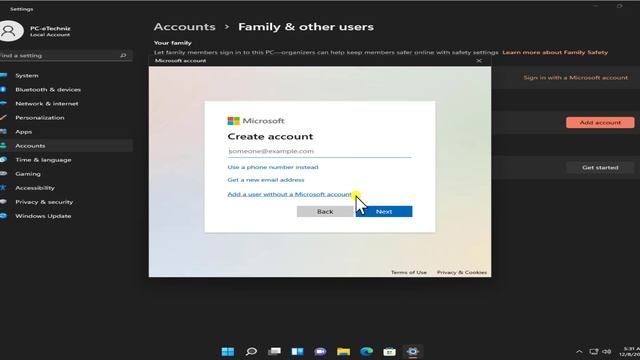Screen dimensions: 640x360
Task: Click Get a new email address
Action: [x=266, y=180]
